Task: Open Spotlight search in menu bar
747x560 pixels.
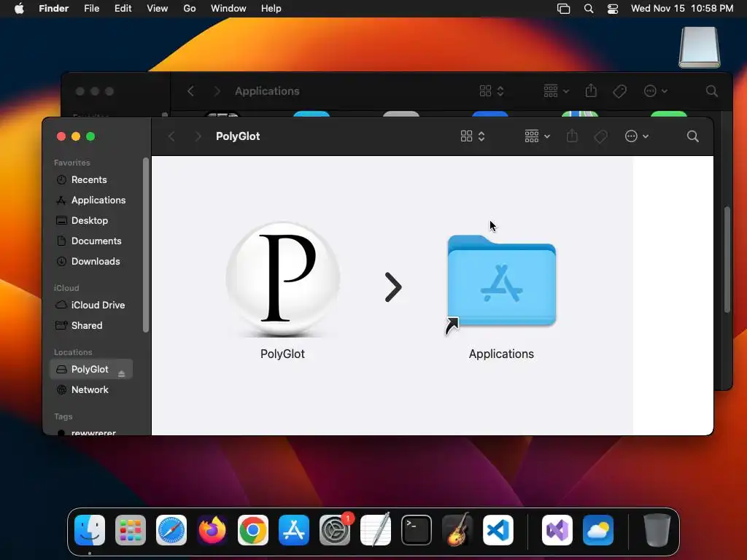Action: [589, 9]
